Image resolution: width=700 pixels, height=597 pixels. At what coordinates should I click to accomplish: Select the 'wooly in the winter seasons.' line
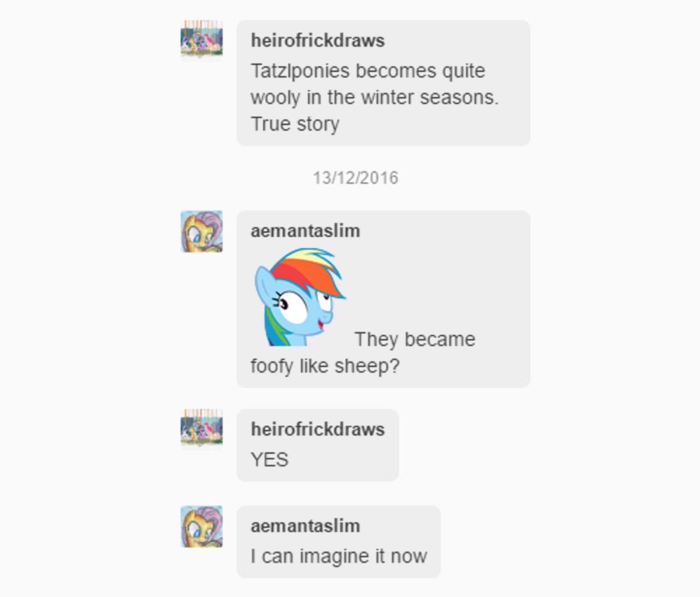[375, 97]
